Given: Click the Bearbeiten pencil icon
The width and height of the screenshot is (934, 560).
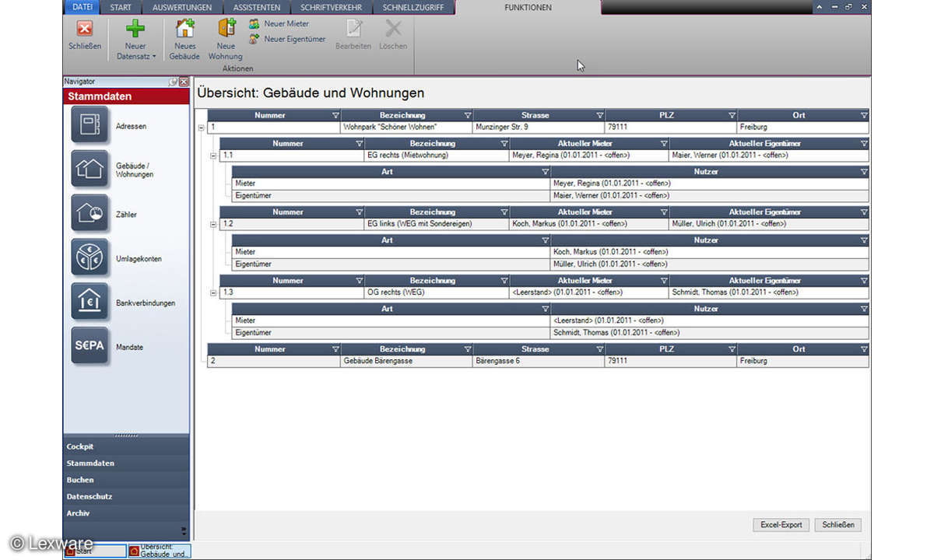Looking at the screenshot, I should coord(353,29).
